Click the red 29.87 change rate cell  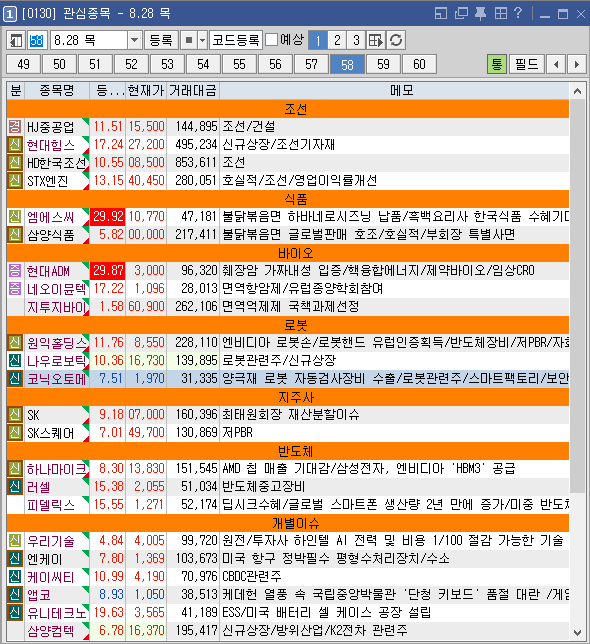pos(108,271)
